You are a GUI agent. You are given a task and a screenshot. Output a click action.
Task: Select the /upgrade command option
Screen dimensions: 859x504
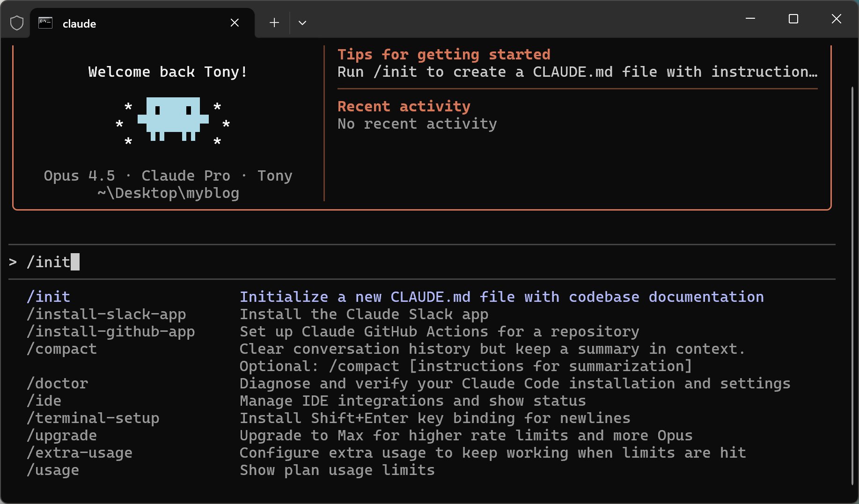pyautogui.click(x=62, y=435)
